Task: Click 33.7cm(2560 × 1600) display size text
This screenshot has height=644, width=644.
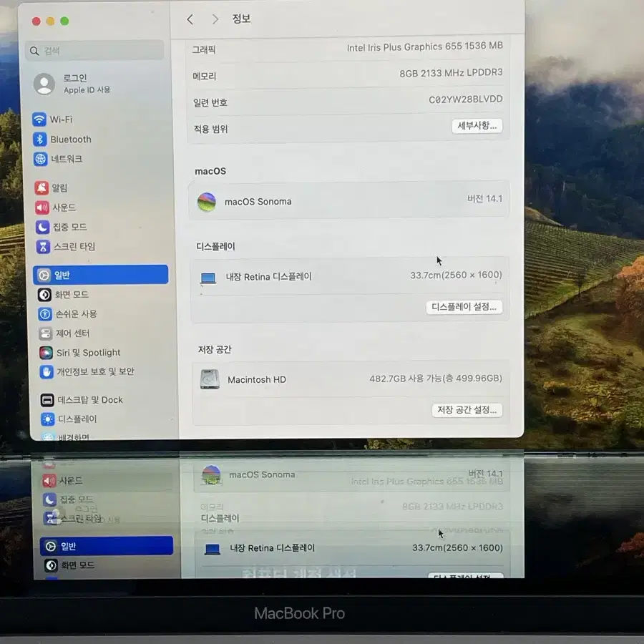Action: (x=456, y=275)
